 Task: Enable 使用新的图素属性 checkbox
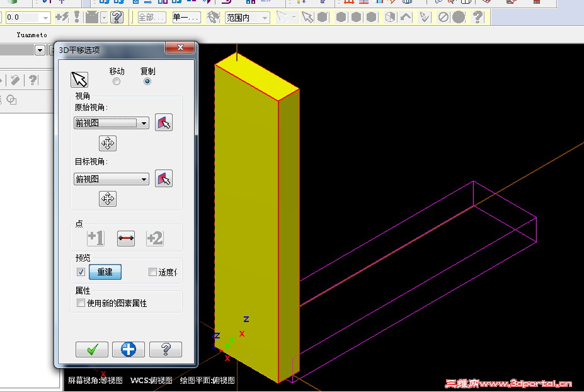click(x=81, y=302)
